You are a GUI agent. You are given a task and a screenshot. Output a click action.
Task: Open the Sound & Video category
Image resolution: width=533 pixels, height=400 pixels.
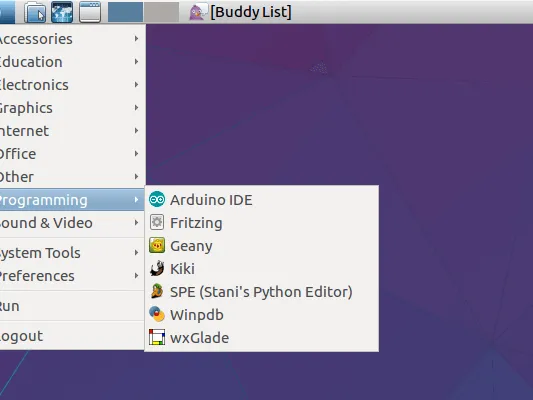tap(72, 223)
